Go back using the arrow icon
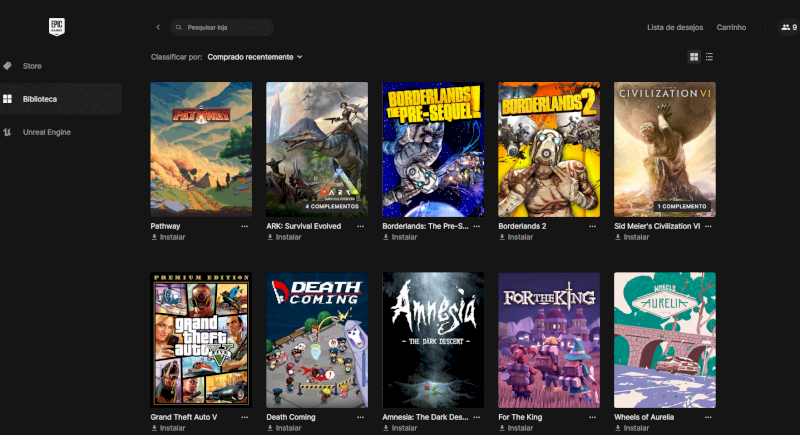The height and width of the screenshot is (435, 800). click(x=158, y=27)
